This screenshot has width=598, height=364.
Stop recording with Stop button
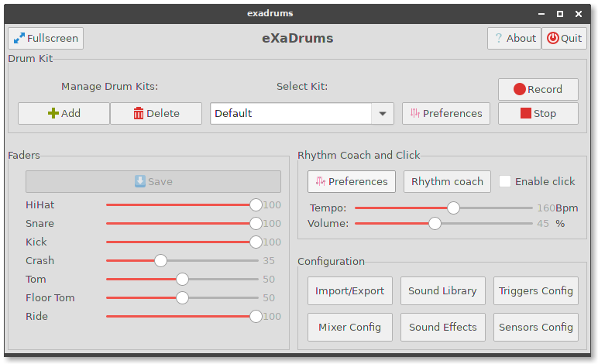pos(538,113)
